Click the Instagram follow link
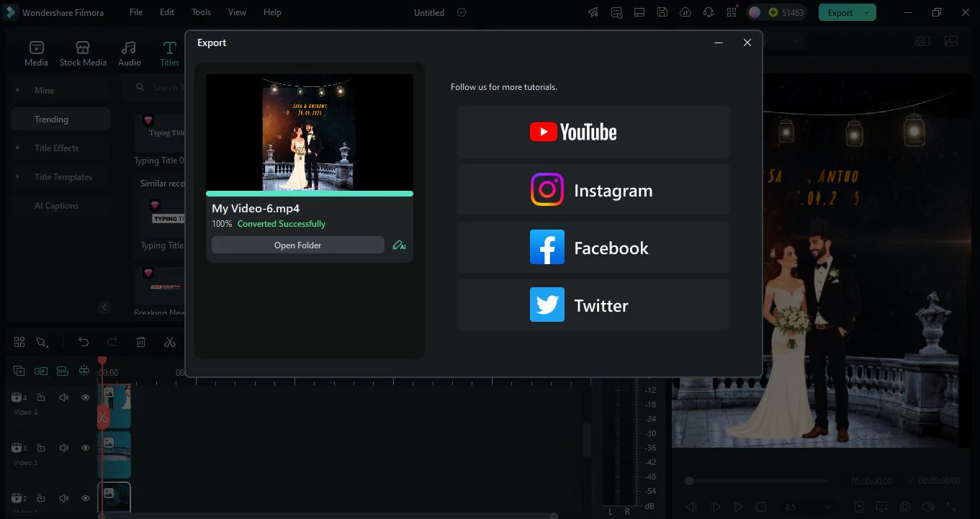 [x=593, y=190]
